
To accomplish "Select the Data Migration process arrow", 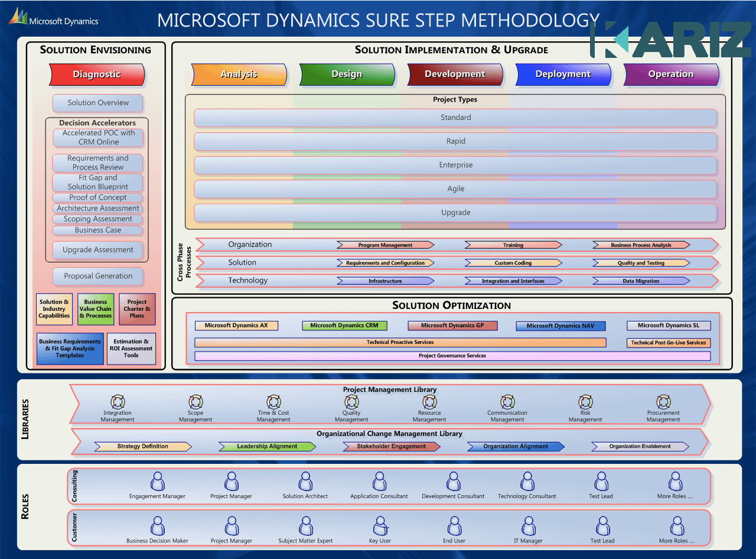I will pos(641,281).
